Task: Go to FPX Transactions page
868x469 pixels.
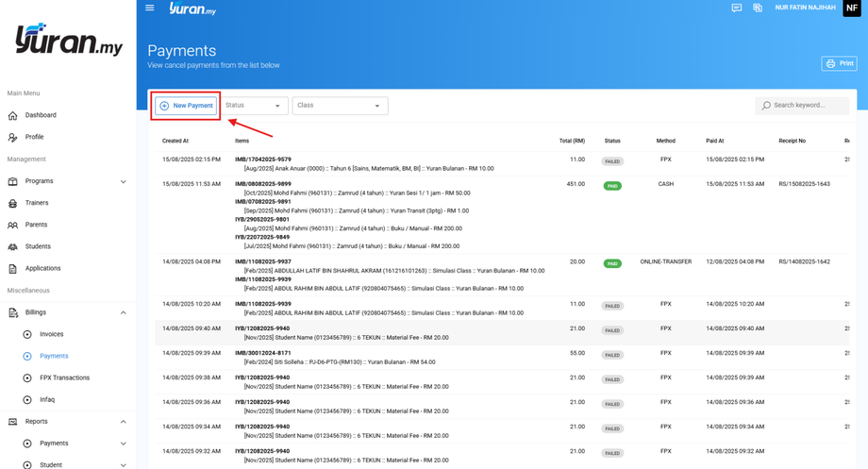Action: point(64,377)
